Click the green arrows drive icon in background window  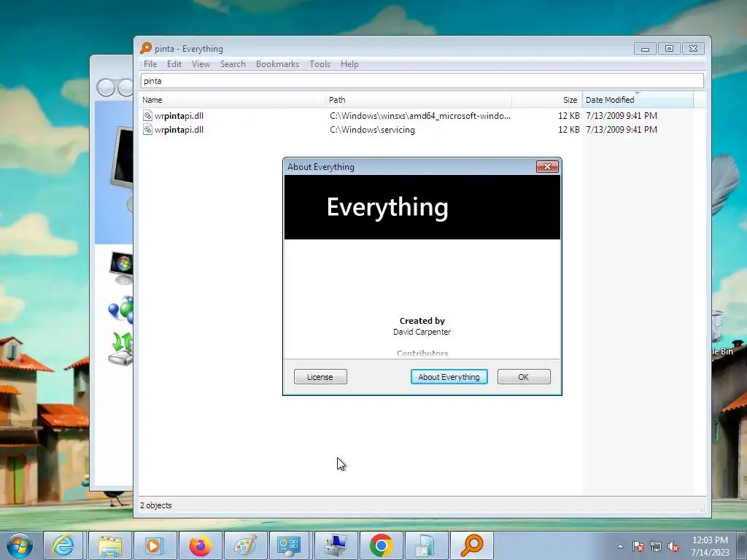[x=122, y=349]
